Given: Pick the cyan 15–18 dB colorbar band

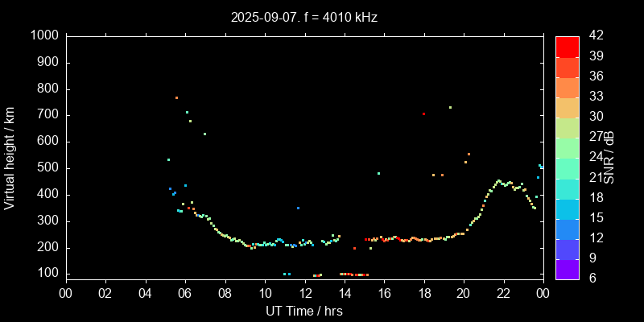Looking at the screenshot, I should [568, 208].
